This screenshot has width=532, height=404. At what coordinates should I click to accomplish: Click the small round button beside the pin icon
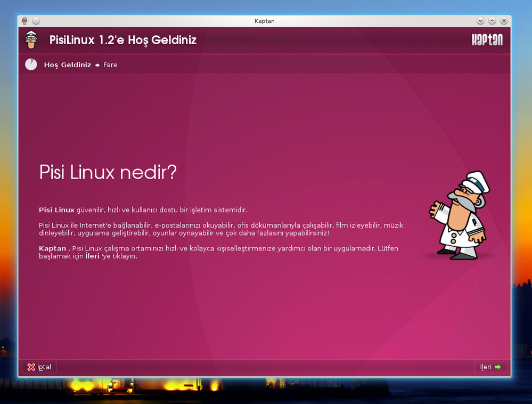pyautogui.click(x=36, y=21)
